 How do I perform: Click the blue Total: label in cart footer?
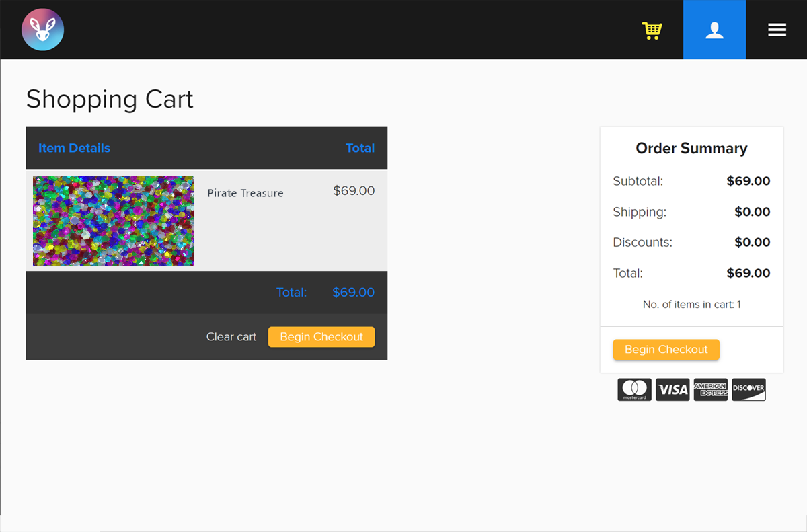click(x=291, y=293)
